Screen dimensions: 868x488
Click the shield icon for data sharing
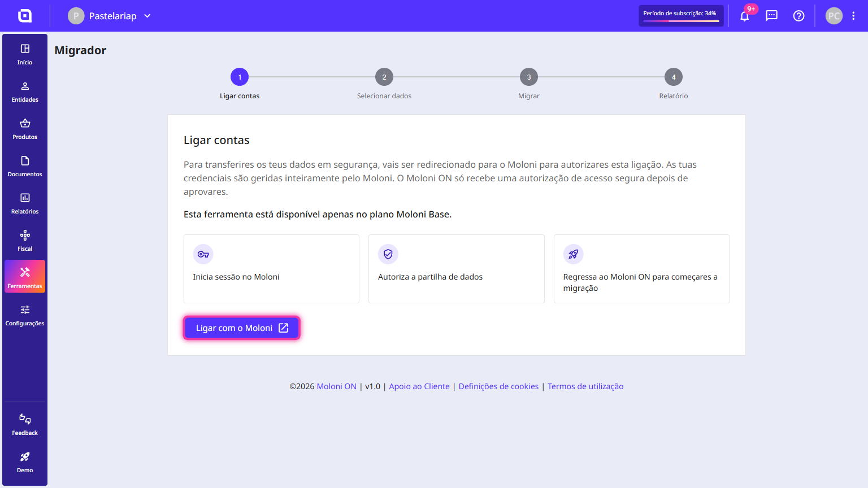[388, 254]
